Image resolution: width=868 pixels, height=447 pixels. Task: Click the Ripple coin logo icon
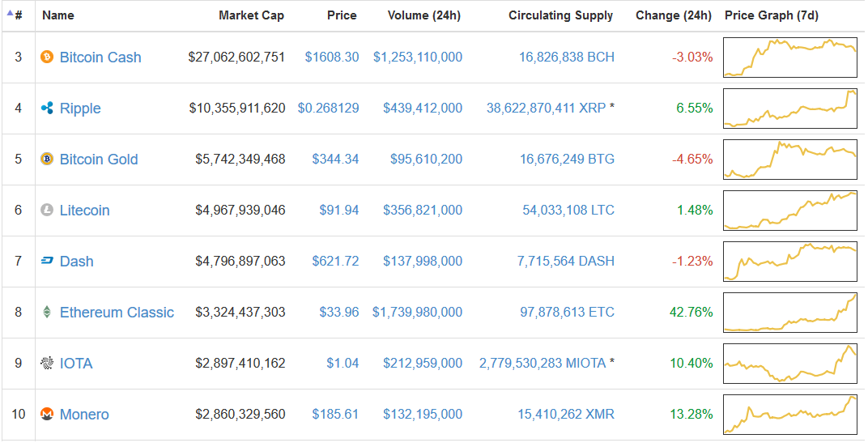point(47,109)
